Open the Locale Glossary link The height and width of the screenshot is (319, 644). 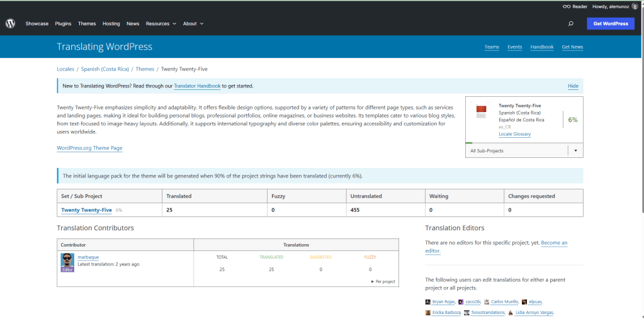514,134
